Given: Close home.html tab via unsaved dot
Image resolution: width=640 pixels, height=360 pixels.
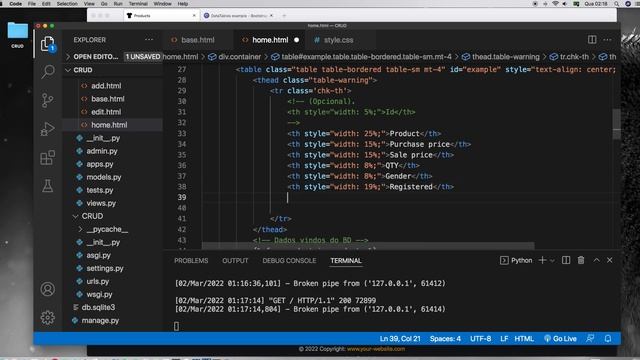Looking at the screenshot, I should 296,40.
